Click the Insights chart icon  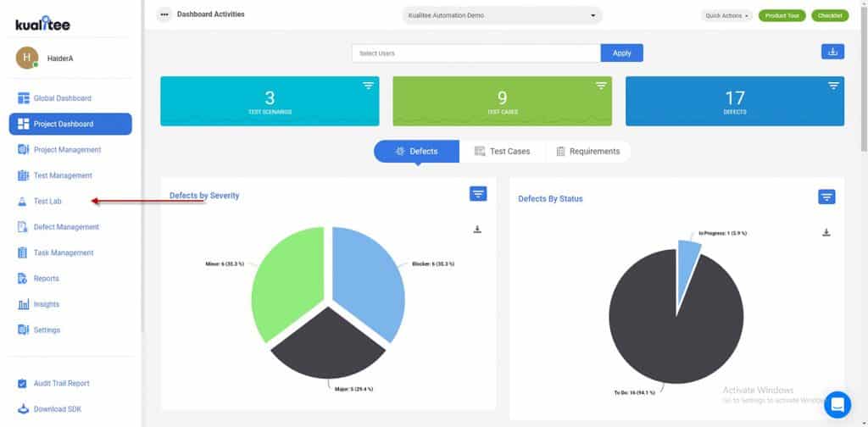23,304
